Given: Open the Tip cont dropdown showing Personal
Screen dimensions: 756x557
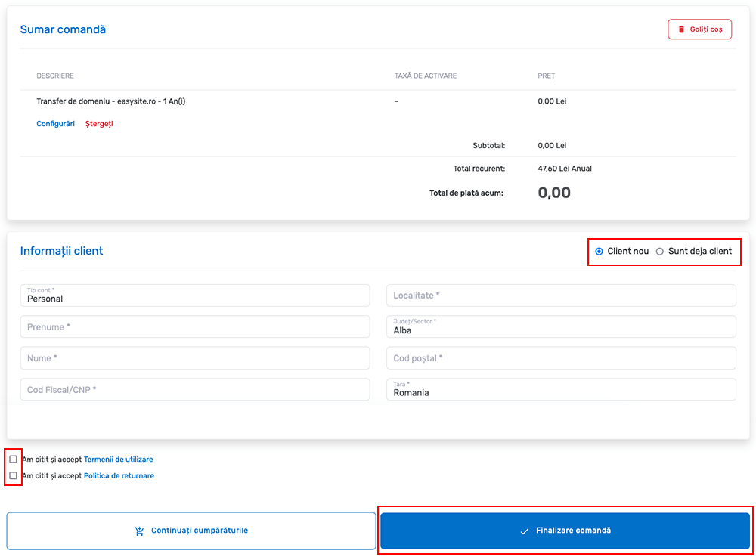Looking at the screenshot, I should 195,296.
